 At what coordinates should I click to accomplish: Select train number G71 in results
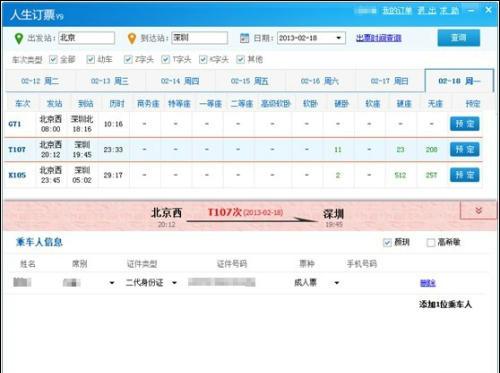click(x=15, y=124)
